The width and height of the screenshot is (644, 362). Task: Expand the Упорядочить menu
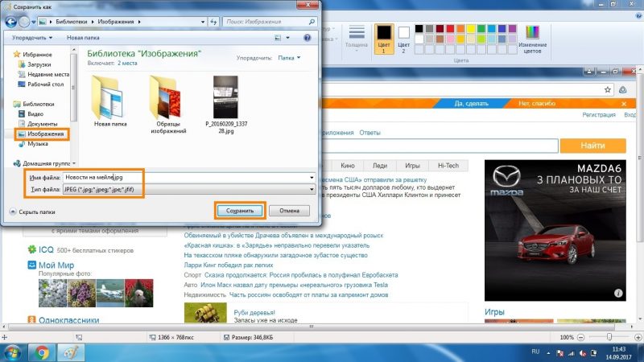[x=31, y=37]
